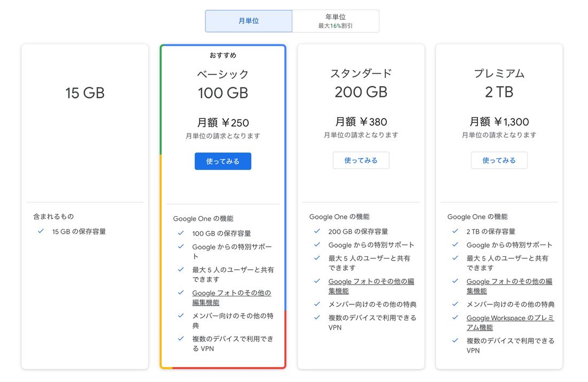The image size is (588, 382).
Task: Click checkmark beside 2 TB の保存容量
Action: tap(455, 231)
